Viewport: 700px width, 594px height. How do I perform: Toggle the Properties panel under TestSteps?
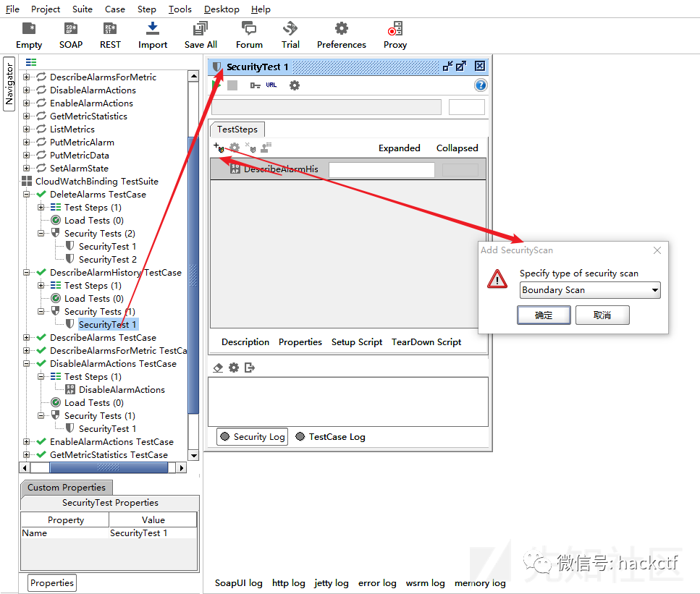(x=300, y=341)
